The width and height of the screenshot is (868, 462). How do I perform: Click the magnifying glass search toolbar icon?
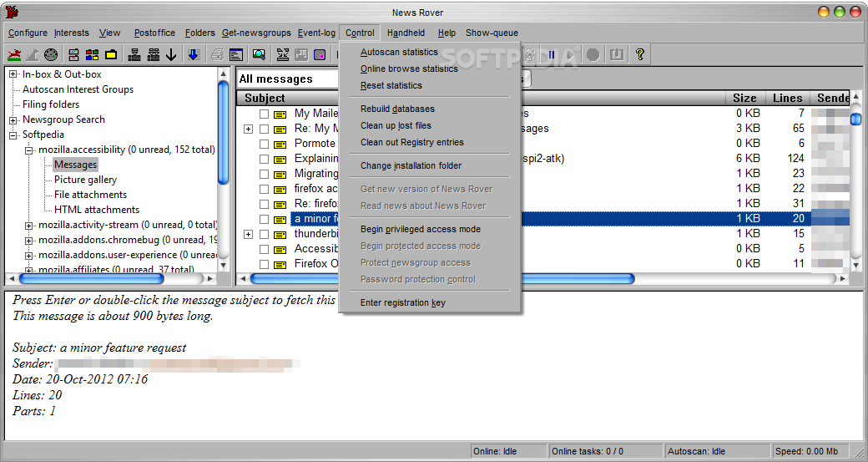pos(259,54)
